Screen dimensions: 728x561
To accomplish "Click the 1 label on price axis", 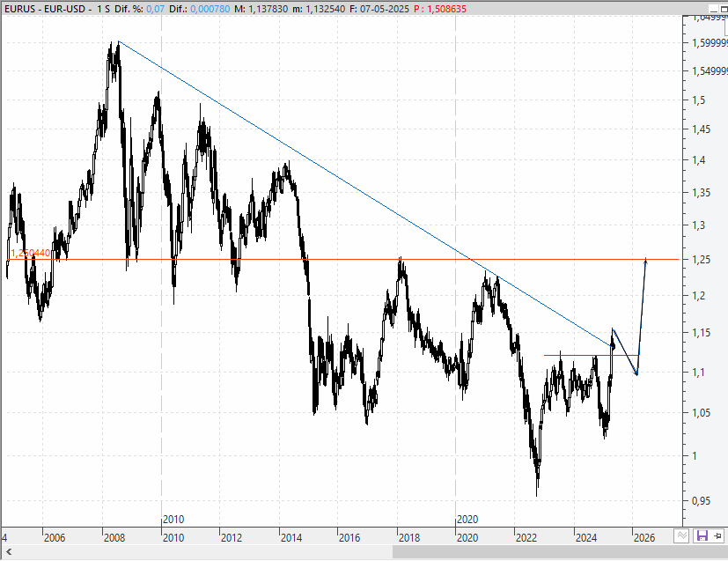I will [x=695, y=456].
